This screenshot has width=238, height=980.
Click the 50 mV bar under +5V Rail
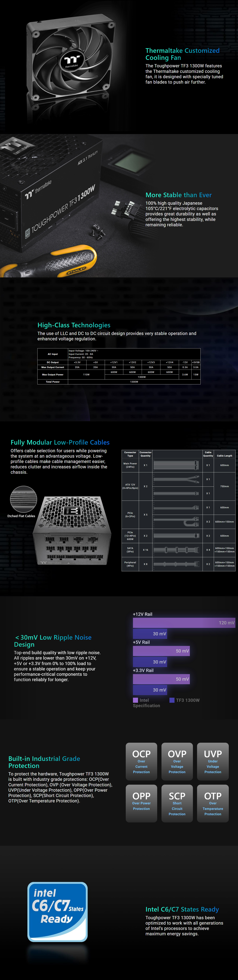click(x=161, y=651)
